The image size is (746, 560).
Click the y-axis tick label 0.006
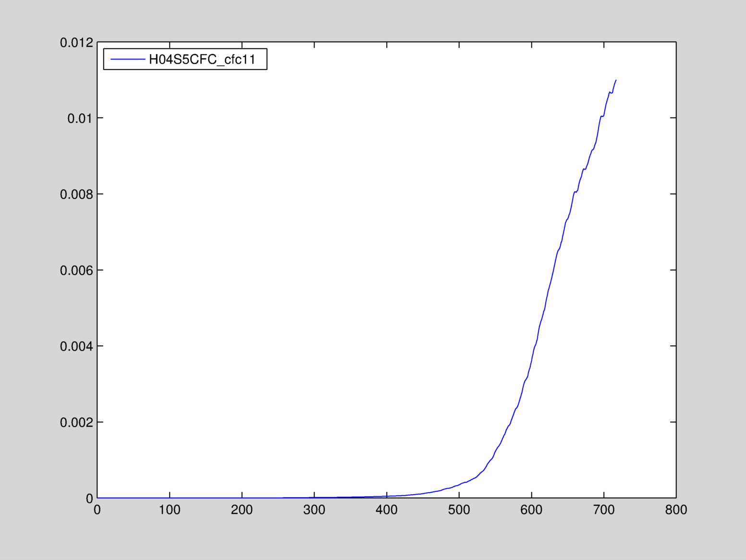click(x=76, y=270)
